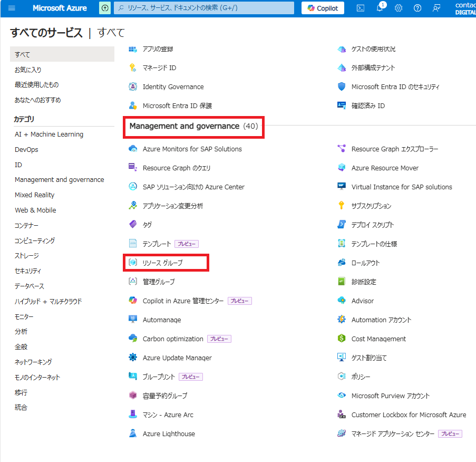Click the 診断設定 green icon
This screenshot has width=476, height=462.
[342, 282]
